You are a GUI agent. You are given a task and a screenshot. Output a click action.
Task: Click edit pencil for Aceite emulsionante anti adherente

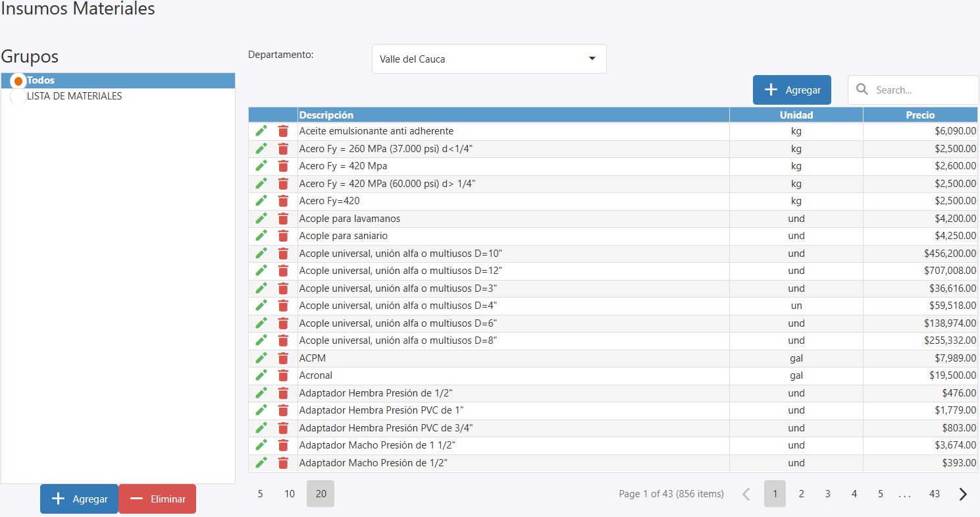click(x=261, y=131)
